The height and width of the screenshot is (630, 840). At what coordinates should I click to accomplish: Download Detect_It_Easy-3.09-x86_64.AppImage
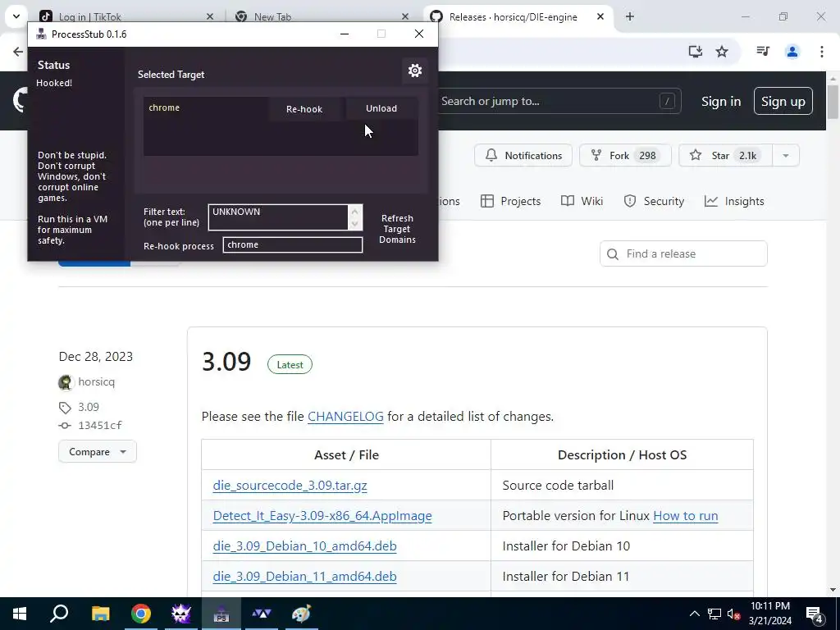coord(322,516)
